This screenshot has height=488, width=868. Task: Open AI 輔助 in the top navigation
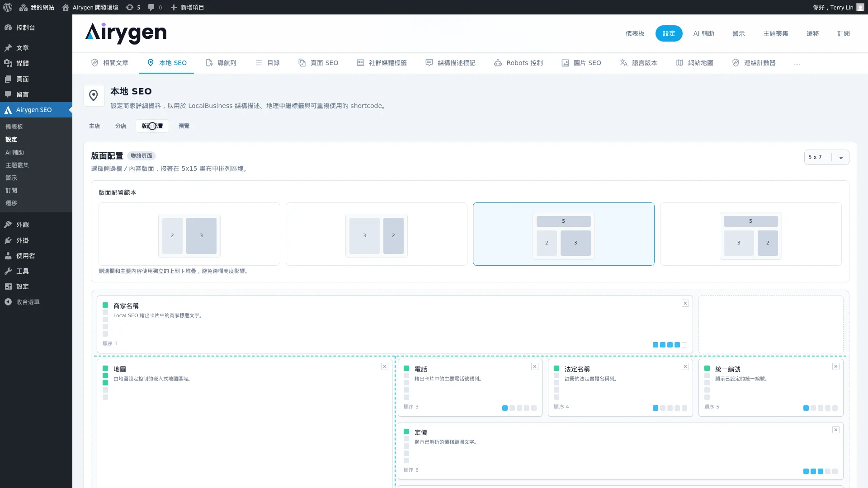click(x=704, y=33)
